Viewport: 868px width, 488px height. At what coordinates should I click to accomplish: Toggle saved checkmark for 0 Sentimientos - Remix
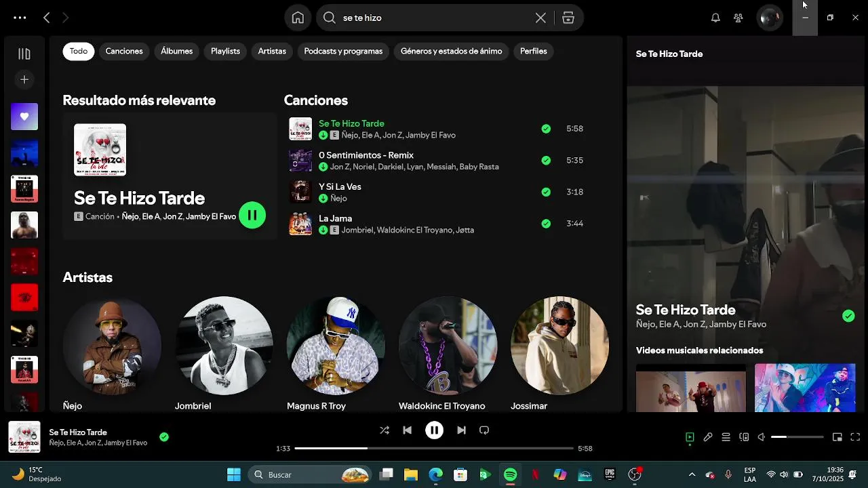[546, 161]
